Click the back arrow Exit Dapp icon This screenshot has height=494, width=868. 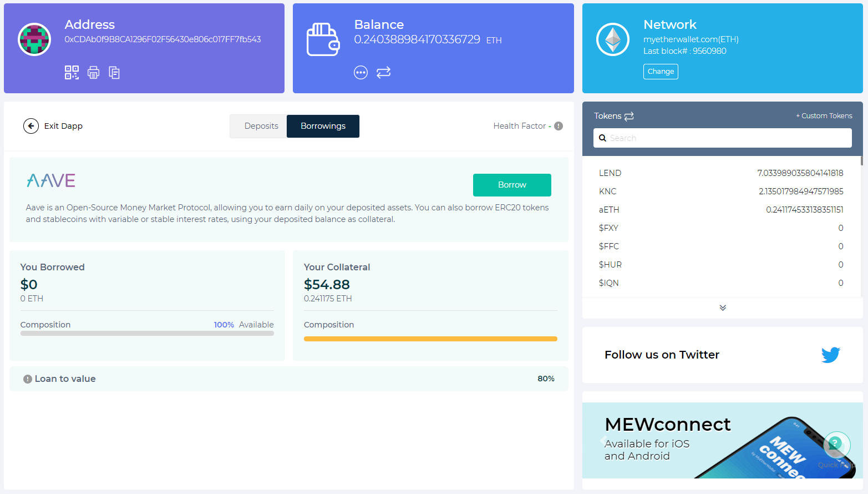coord(31,126)
